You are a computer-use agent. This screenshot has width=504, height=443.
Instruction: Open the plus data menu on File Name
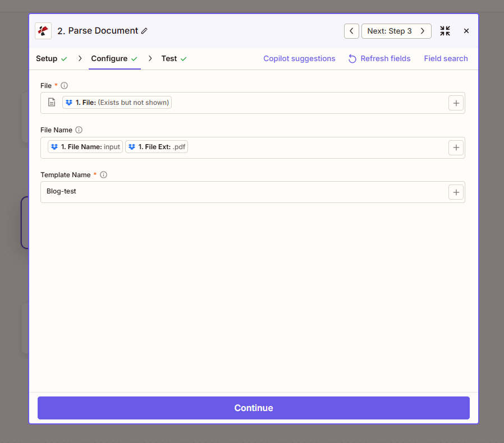(456, 147)
